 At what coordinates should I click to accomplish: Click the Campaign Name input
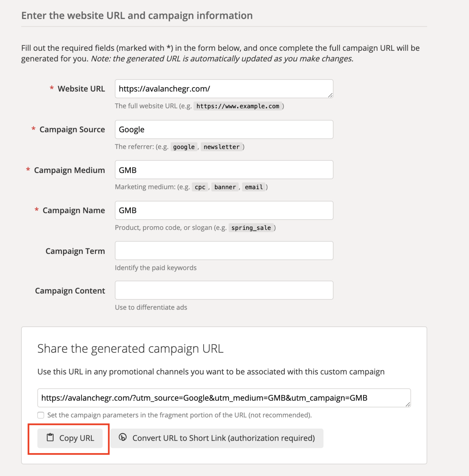[224, 210]
